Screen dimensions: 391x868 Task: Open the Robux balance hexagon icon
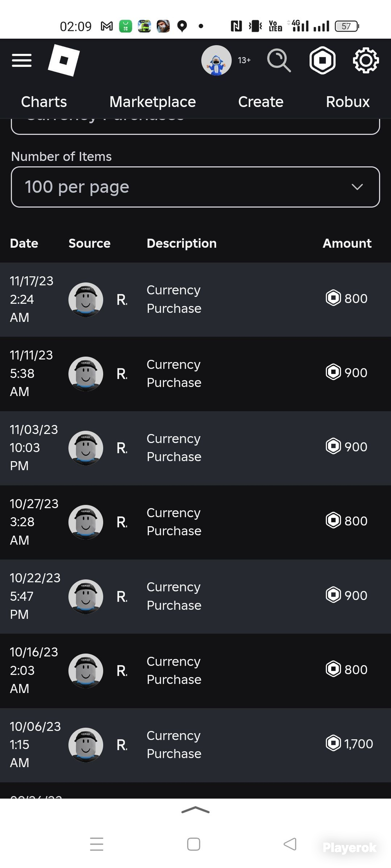pos(323,61)
